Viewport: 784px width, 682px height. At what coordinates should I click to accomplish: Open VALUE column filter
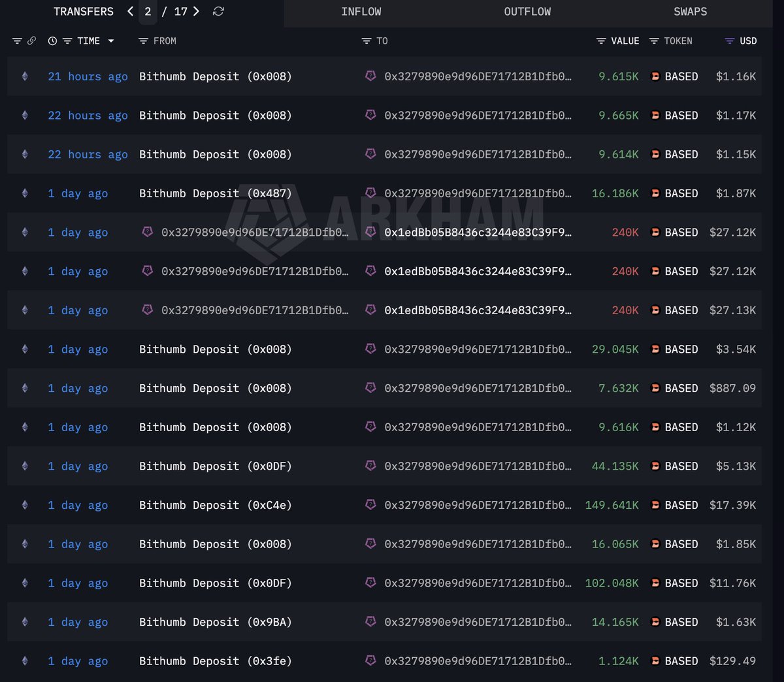(601, 41)
